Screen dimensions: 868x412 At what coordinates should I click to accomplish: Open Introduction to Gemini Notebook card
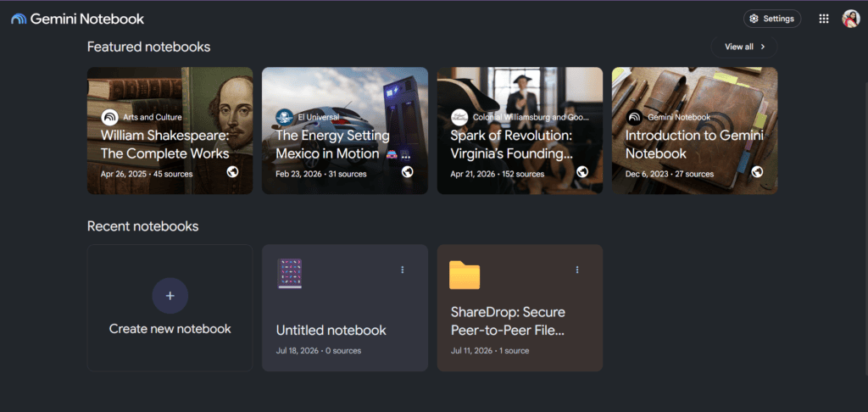695,131
